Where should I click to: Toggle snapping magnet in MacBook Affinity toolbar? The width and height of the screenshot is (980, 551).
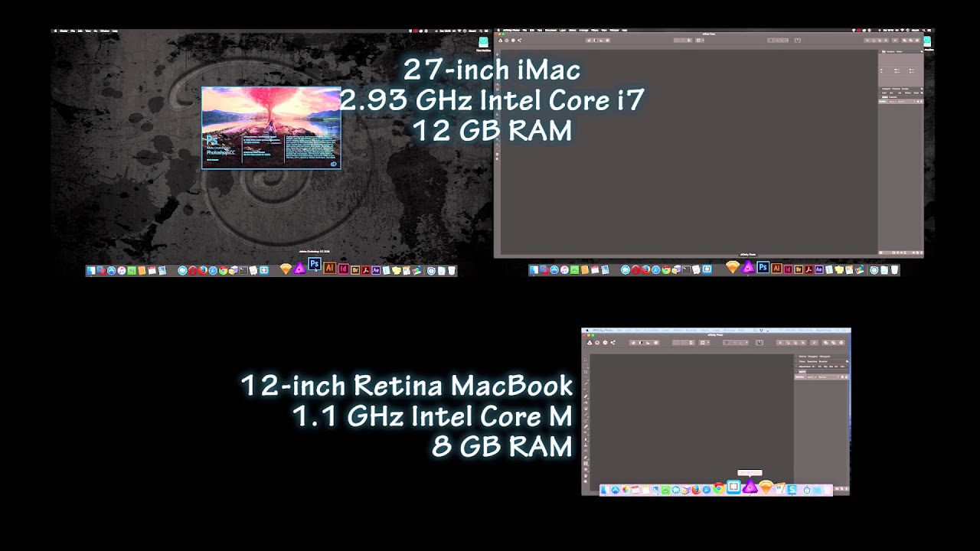coord(759,343)
